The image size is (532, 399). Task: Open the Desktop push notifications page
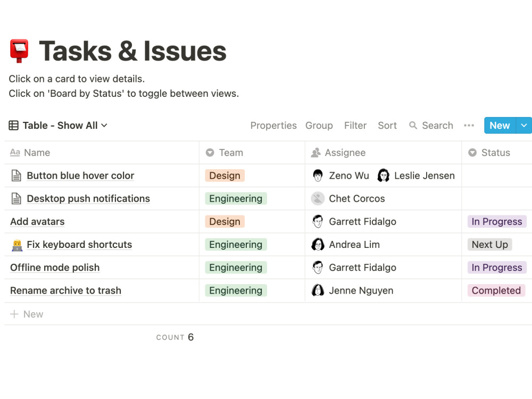[88, 198]
